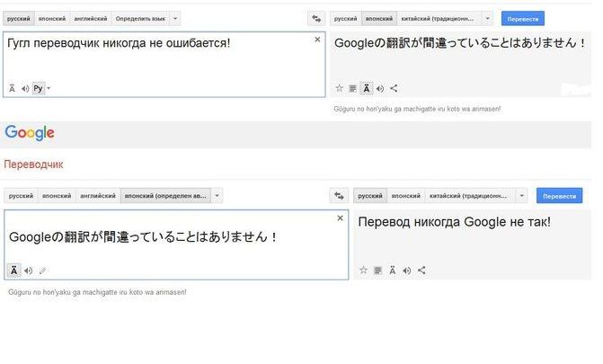This screenshot has width=603, height=364.
Task: Click the bottom Перевести button
Action: tap(559, 196)
